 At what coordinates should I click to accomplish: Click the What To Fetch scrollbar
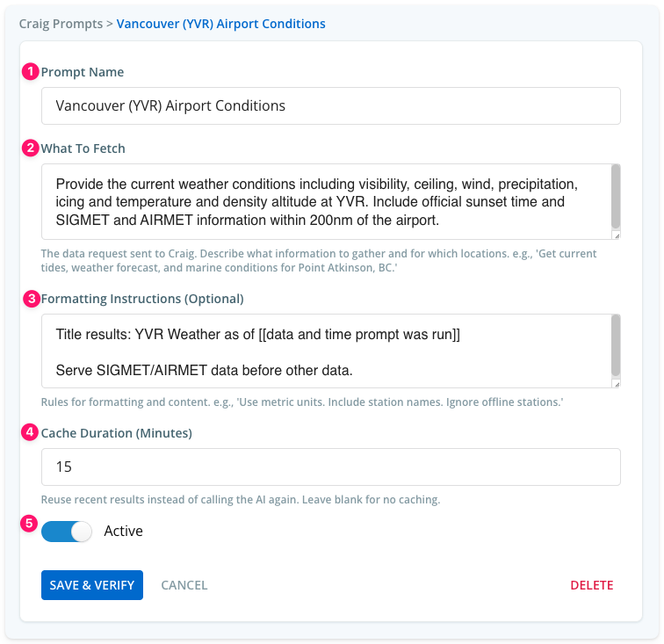tap(617, 198)
